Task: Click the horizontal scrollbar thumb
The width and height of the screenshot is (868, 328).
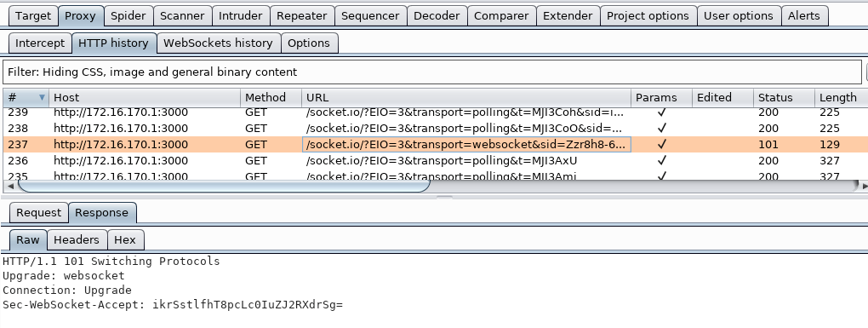Action: point(224,187)
